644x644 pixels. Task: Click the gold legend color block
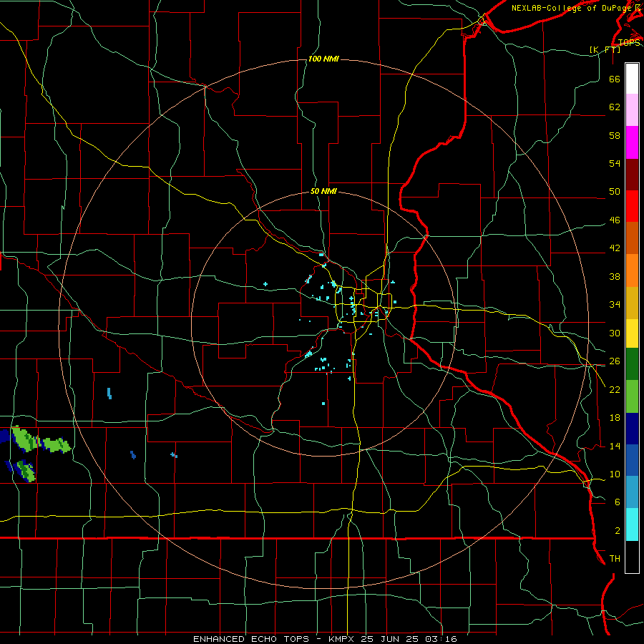coord(632,303)
